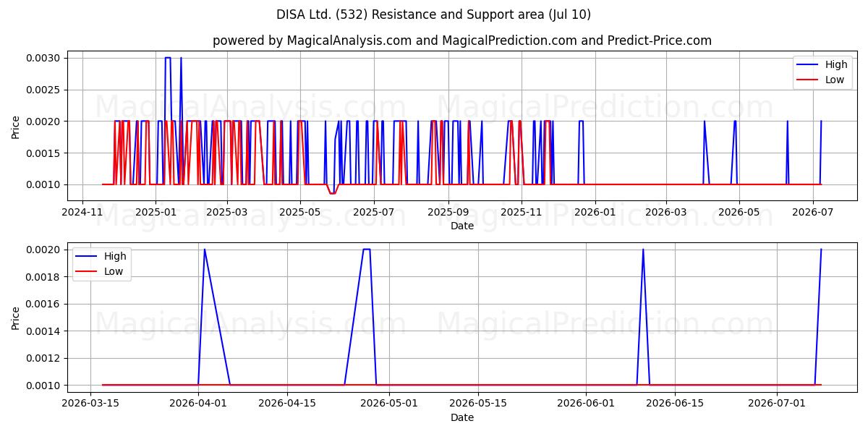The height and width of the screenshot is (434, 868).
Task: Click the '2026-05' x-axis label
Action: coord(739,212)
